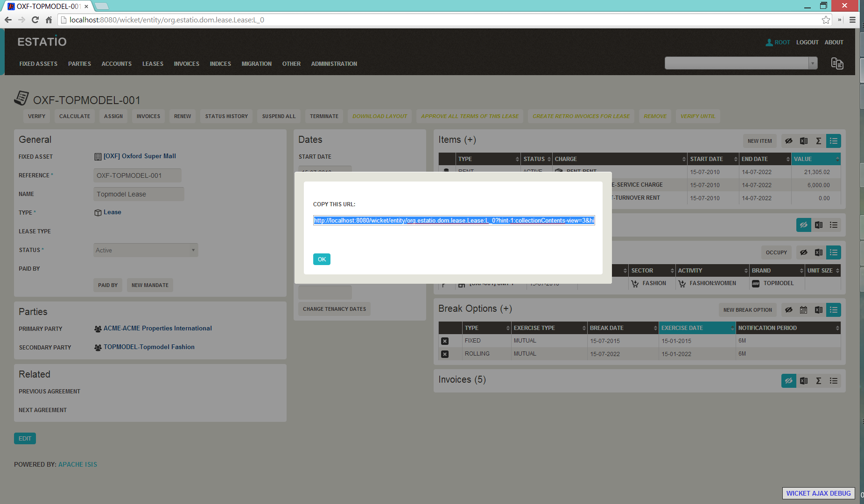
Task: Toggle hidden view of Invoices collection
Action: click(788, 381)
